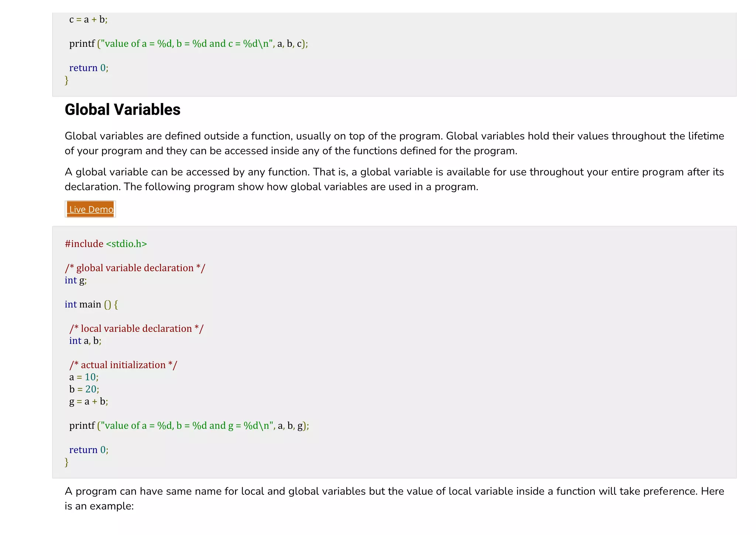Click the paragraph starting 'A program can have same name'
The height and width of the screenshot is (535, 756).
394,498
